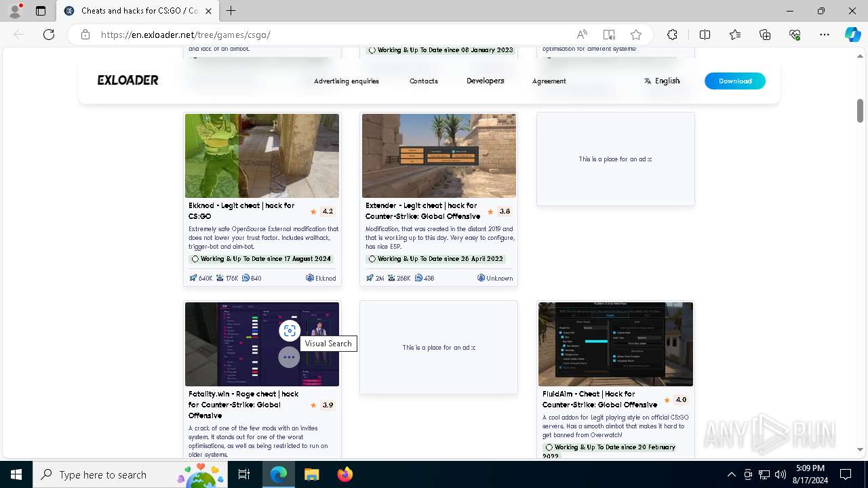Click the Visual Search icon on Fatality image
The width and height of the screenshot is (868, 488).
[290, 331]
